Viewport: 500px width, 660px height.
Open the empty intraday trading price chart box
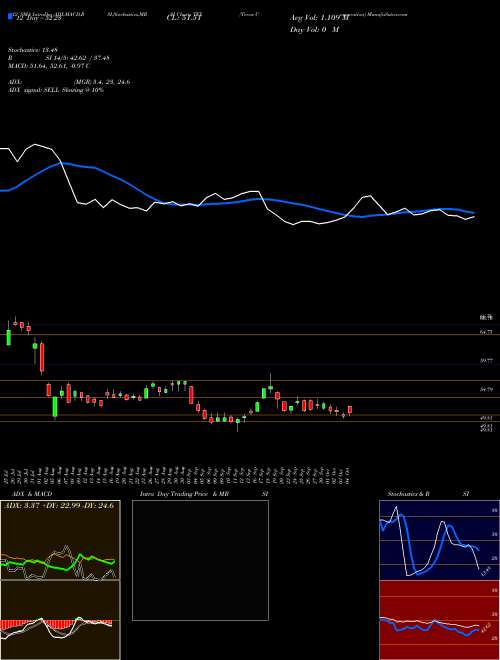pos(200,560)
